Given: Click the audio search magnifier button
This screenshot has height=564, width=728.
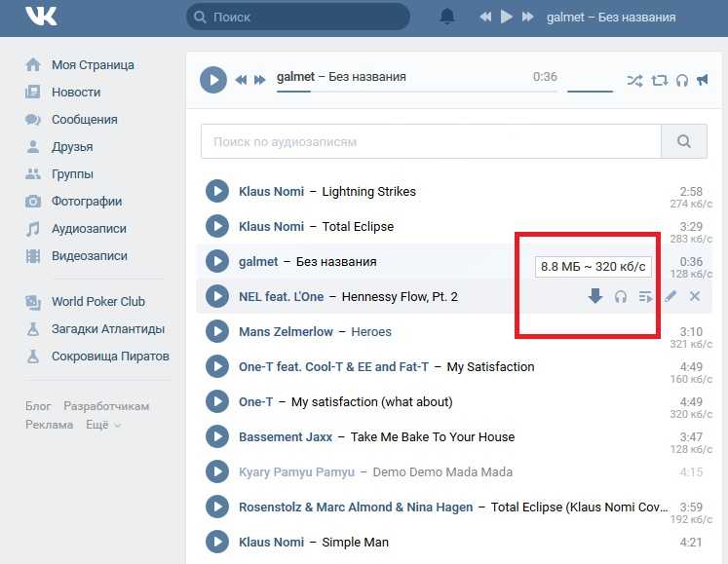Looking at the screenshot, I should (684, 141).
